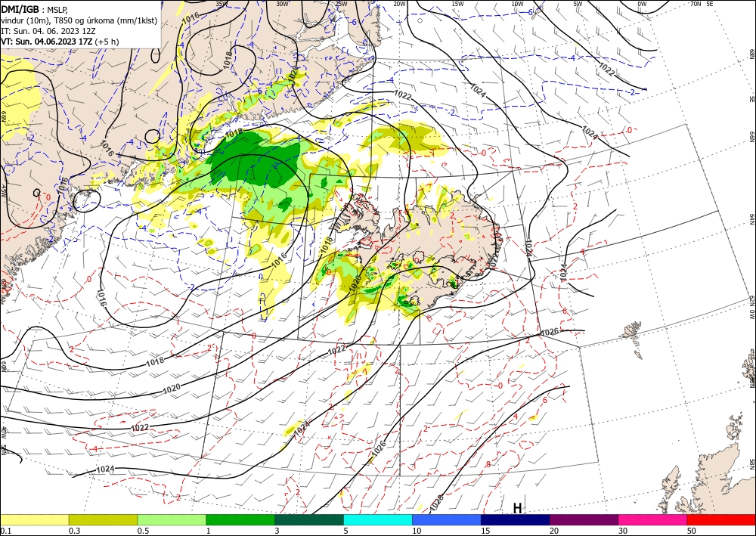Screen dimensions: 756x536
Task: Choose the purple 20–30 legend swatch
Action: [x=584, y=519]
